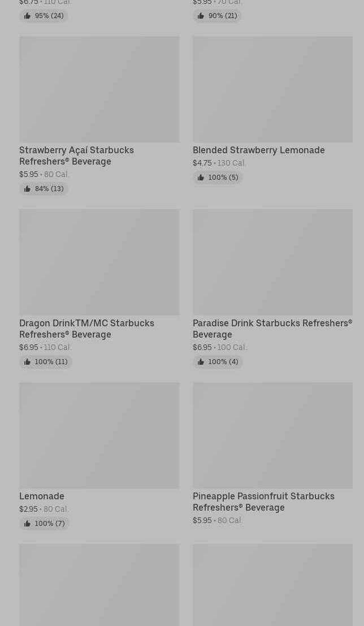Click thumbs-up icon under Strawberry Açaí Refreshers
This screenshot has height=626, width=364.
click(27, 189)
